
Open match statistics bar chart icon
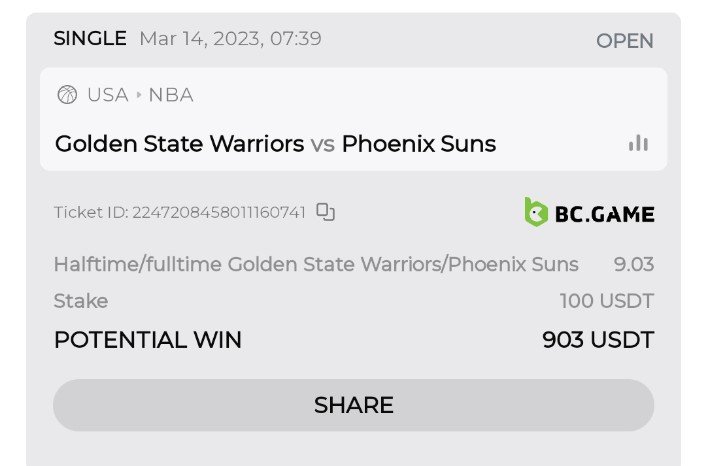638,143
